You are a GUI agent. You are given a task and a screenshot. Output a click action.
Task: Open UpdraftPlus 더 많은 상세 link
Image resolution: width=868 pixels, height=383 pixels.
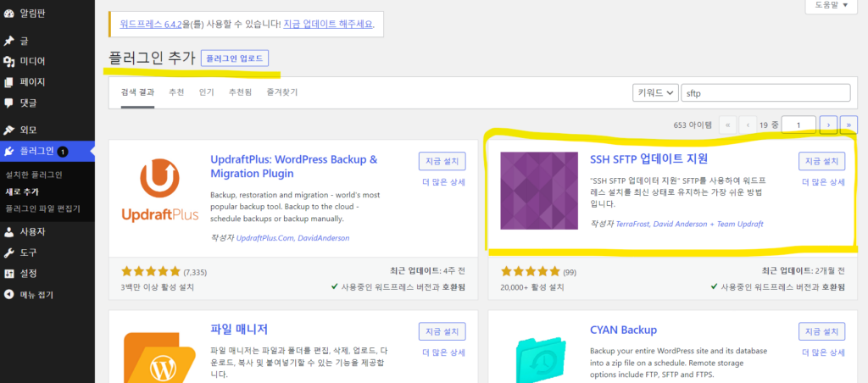[x=444, y=182]
